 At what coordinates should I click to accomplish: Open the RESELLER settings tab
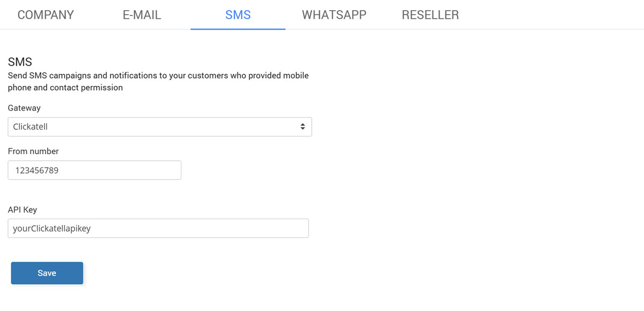(430, 15)
